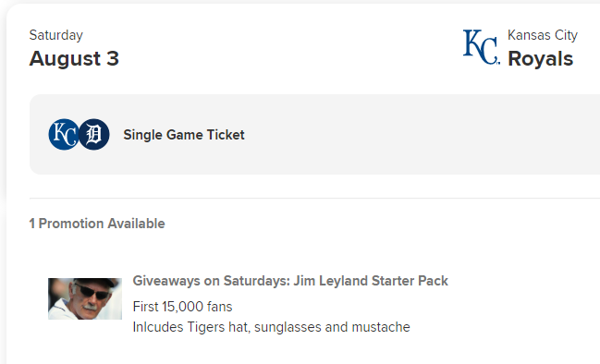Click the bold 'Royals' team name

tap(540, 59)
